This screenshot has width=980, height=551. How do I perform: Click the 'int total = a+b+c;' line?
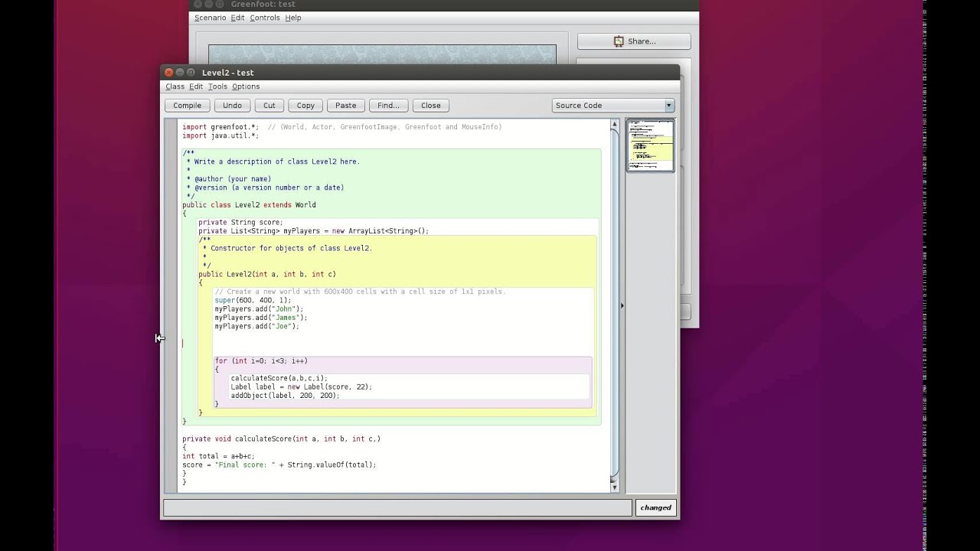coord(218,456)
